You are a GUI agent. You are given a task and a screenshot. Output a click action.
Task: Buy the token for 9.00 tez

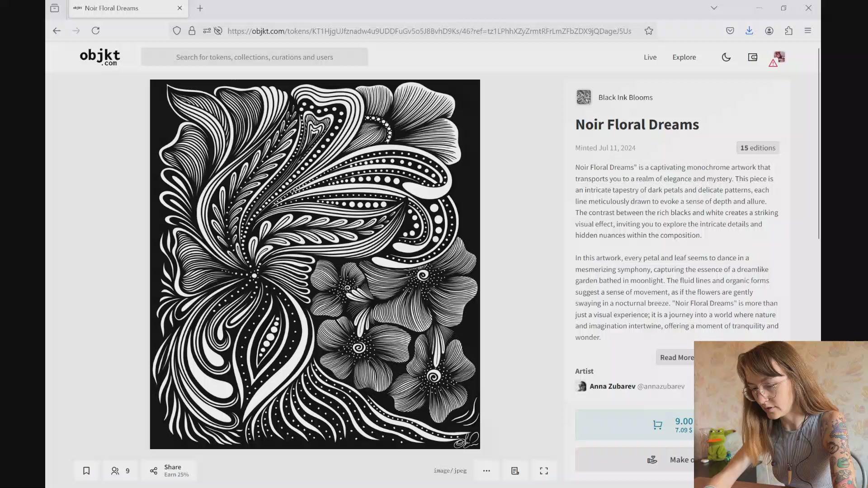(635, 425)
